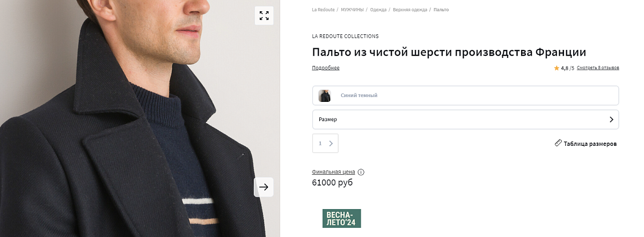Click the orange rating star icon

click(x=557, y=68)
